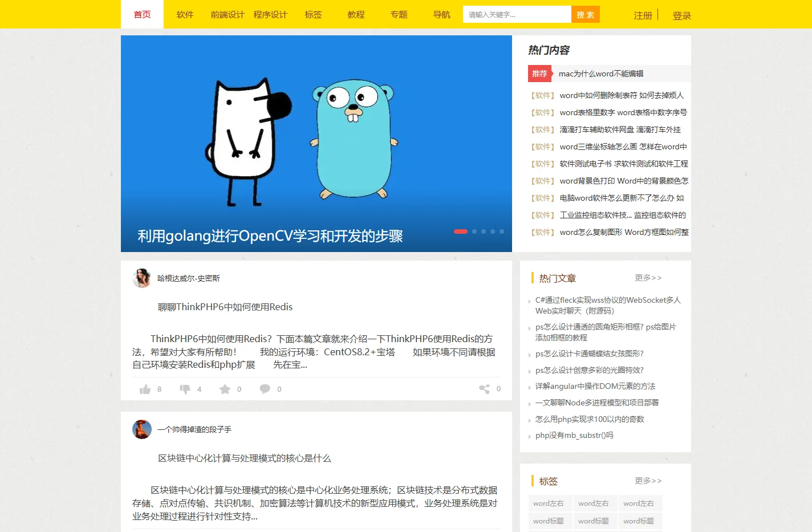Open recommended mac为什么word不能编辑
This screenshot has height=532, width=812.
(x=601, y=74)
